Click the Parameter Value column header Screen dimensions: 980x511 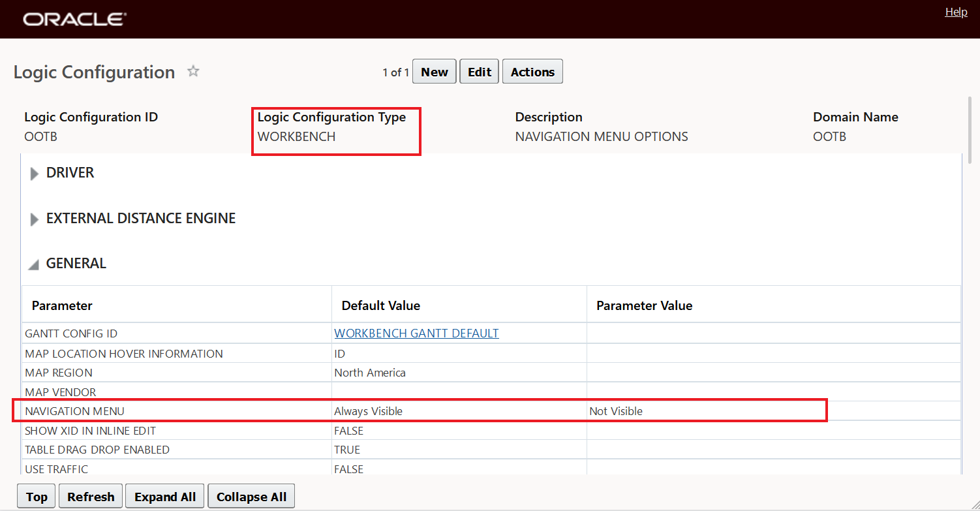coord(644,305)
